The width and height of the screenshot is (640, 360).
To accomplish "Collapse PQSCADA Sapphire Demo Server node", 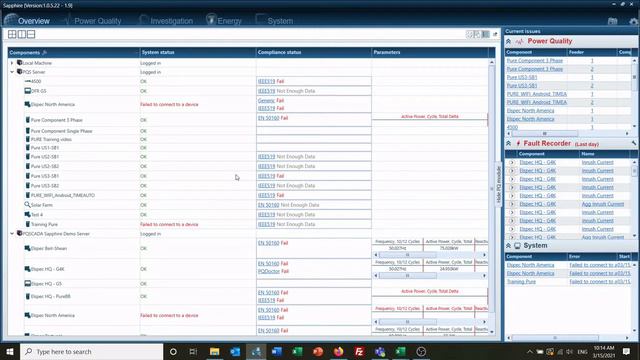I will click(12, 234).
